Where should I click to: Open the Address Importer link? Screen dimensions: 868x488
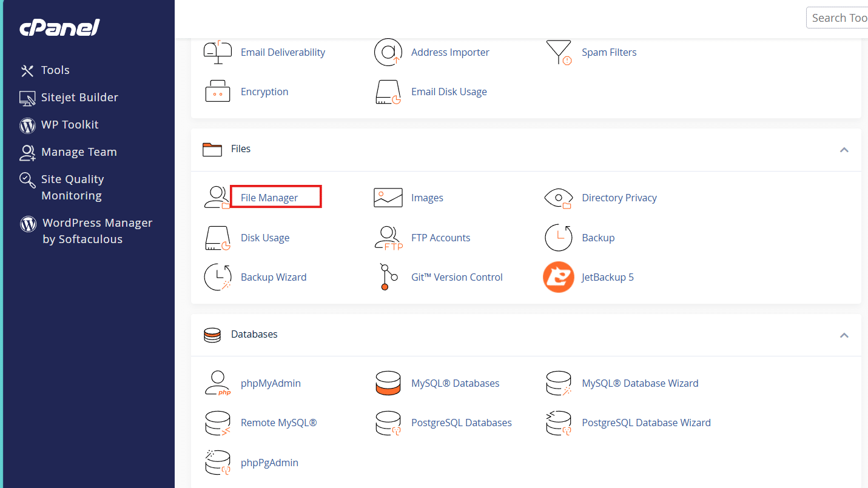tap(450, 52)
